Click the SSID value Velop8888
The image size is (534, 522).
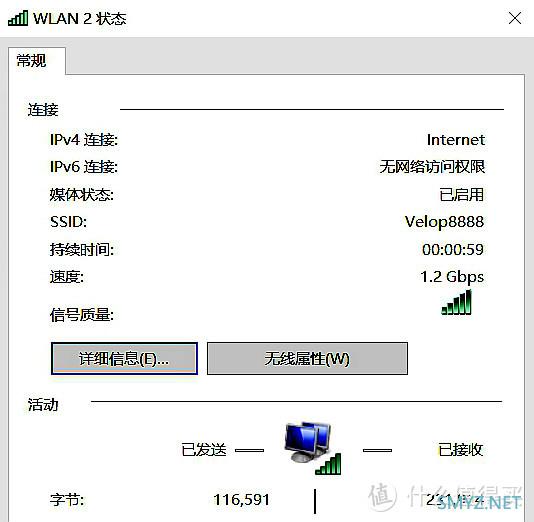pos(444,222)
